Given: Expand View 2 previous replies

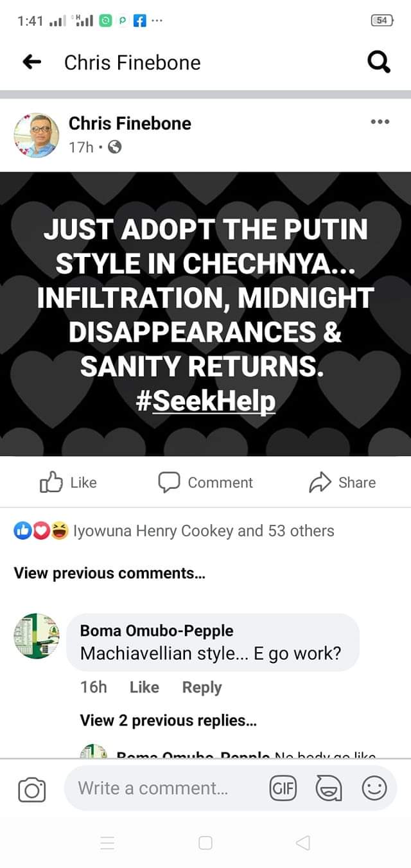Looking at the screenshot, I should pos(168,720).
